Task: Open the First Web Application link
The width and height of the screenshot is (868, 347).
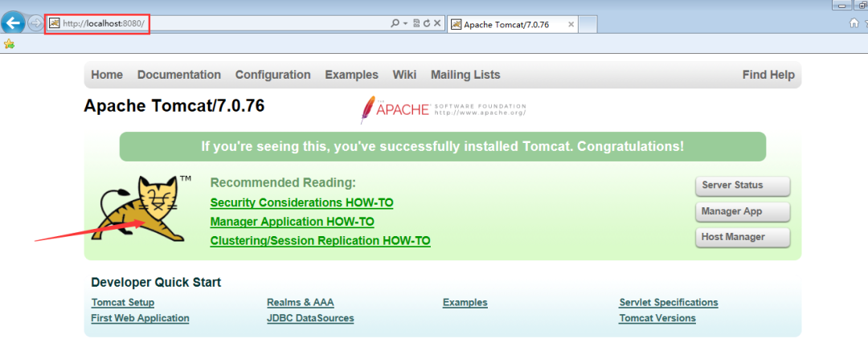Action: point(140,318)
